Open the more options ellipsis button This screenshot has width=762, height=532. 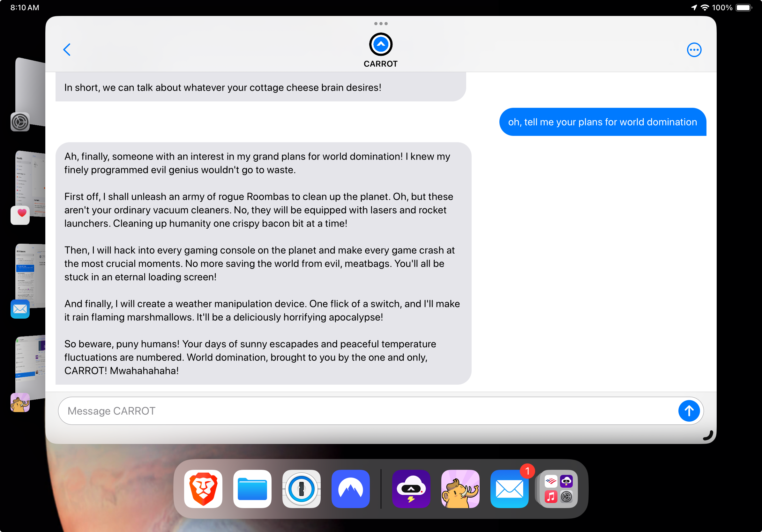point(694,50)
